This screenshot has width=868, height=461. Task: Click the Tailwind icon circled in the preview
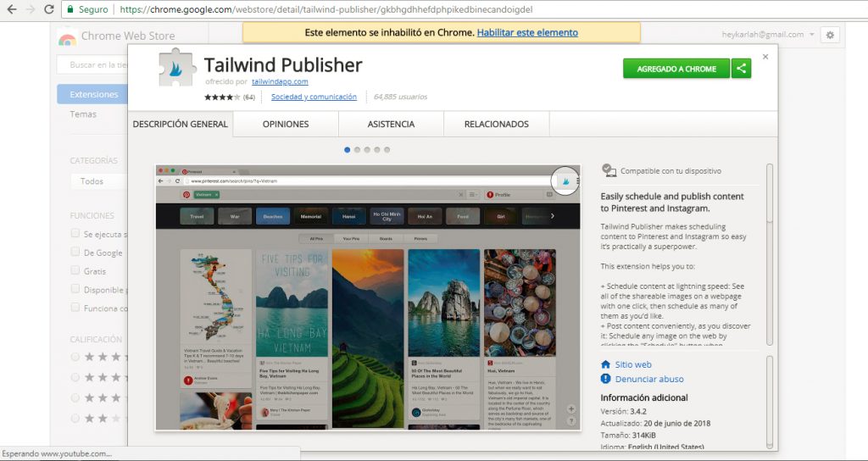pos(565,181)
